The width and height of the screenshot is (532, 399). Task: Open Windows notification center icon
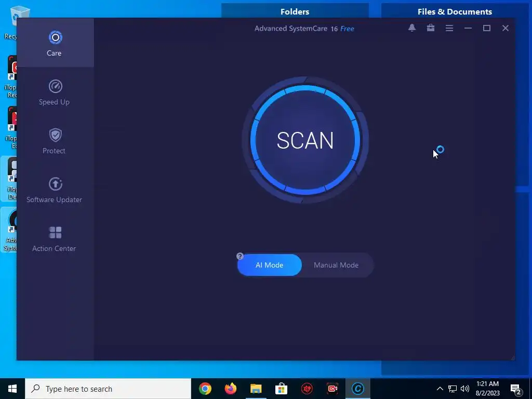(x=516, y=389)
